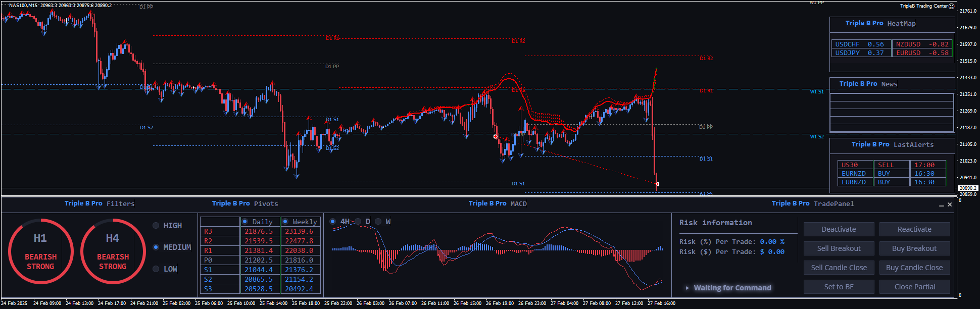Select the HIGH filter radio button
980x309 pixels.
point(156,226)
